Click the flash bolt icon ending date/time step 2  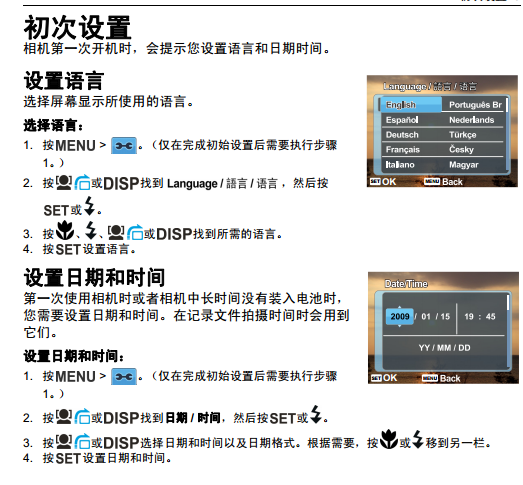316,414
